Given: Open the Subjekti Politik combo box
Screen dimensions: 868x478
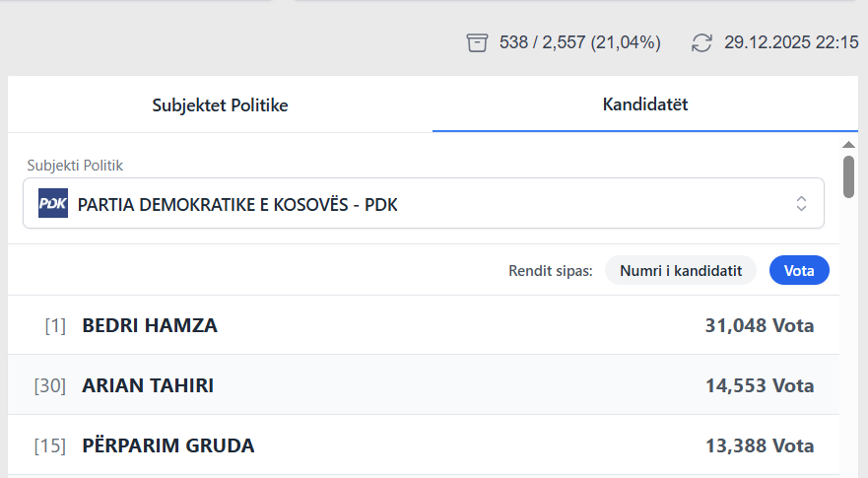Looking at the screenshot, I should click(424, 204).
